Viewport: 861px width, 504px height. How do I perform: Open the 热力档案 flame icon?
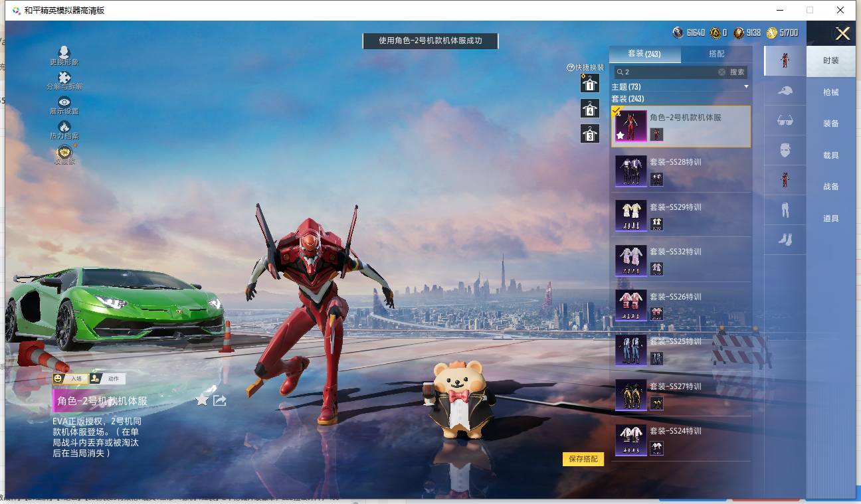click(x=64, y=126)
